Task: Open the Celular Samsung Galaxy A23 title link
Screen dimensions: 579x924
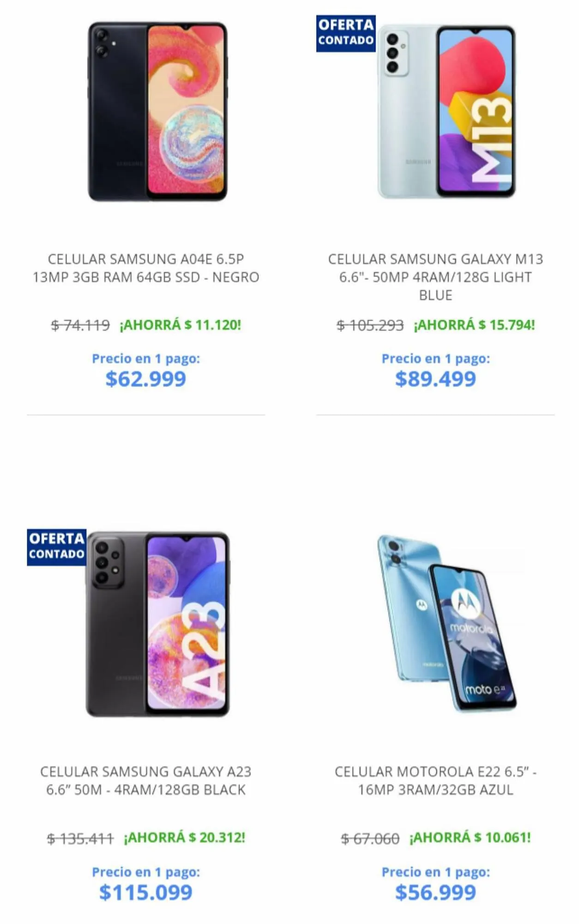Action: pos(146,780)
